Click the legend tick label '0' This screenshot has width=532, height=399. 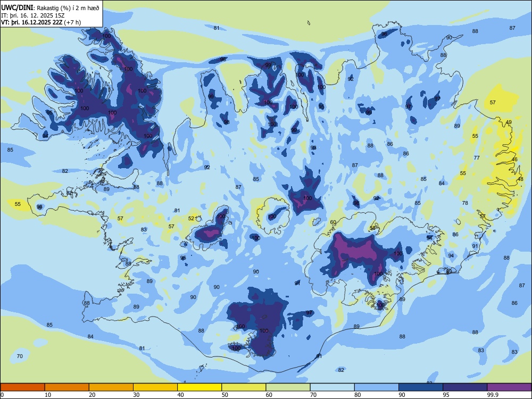pos(2,395)
